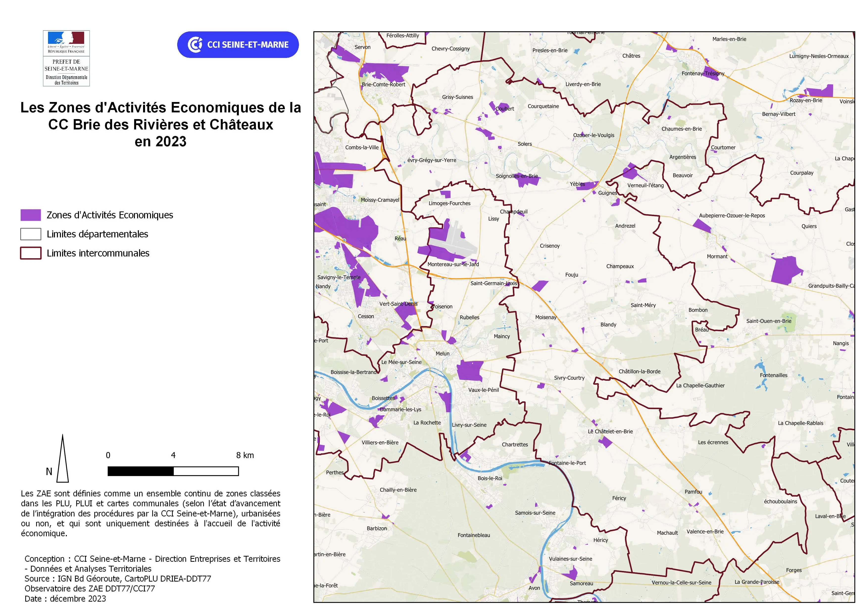Click the purple zone east of Melun

(470, 371)
